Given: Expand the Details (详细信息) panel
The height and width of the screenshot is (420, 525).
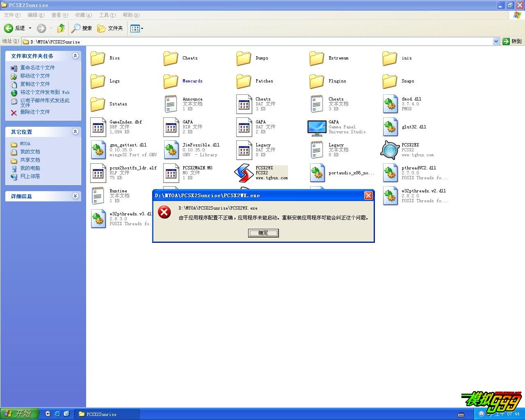Looking at the screenshot, I should (75, 196).
